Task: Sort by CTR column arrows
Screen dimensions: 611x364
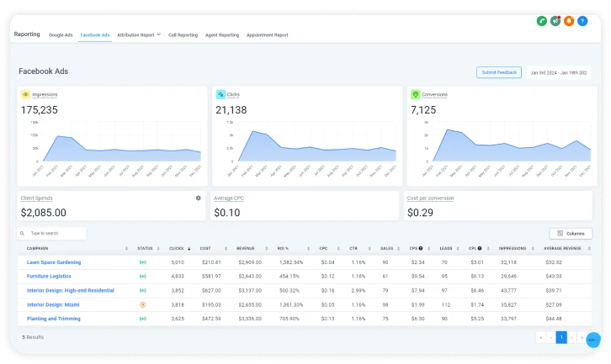Action: [369, 248]
